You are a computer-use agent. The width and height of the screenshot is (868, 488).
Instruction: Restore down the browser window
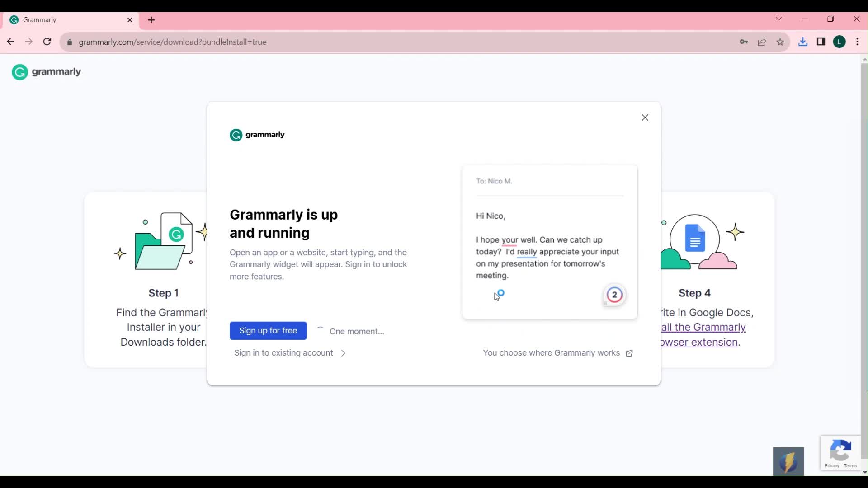point(830,19)
